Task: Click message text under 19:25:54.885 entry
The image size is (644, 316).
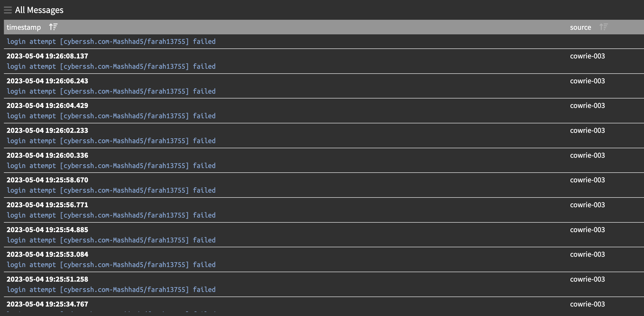Action: [x=111, y=240]
